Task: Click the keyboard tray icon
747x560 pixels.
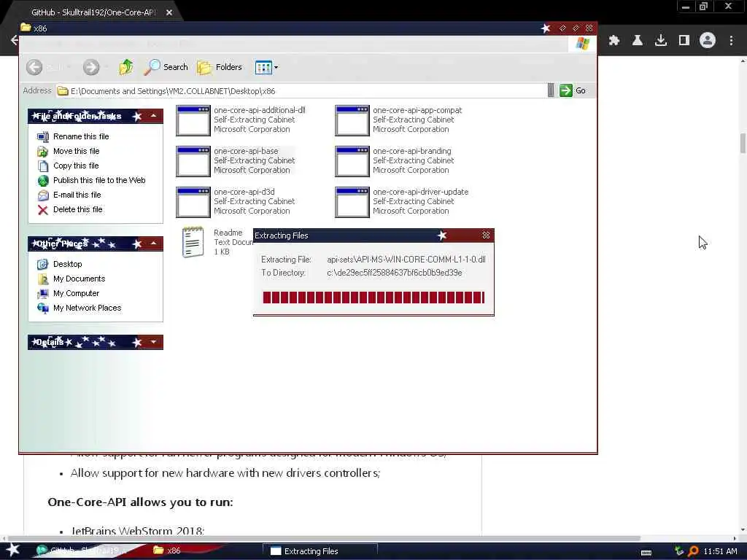Action: [646, 553]
